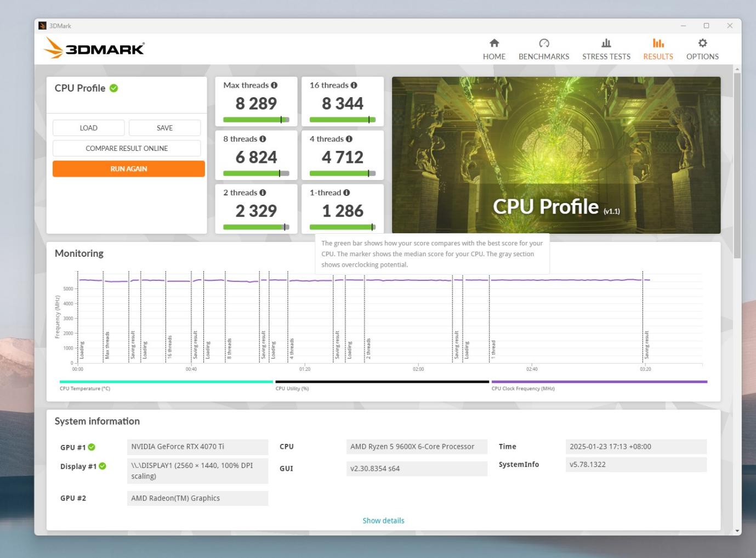Click the green check beside Display #1
The image size is (756, 558).
click(x=103, y=466)
